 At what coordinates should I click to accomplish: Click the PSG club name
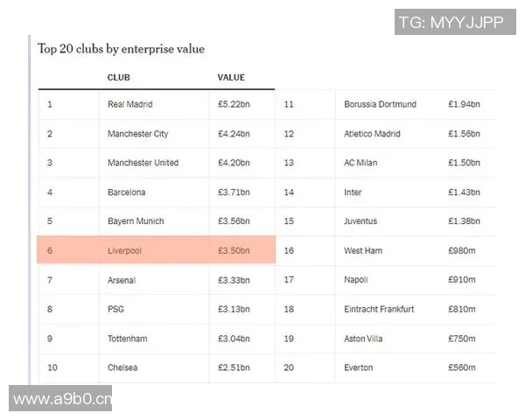tap(115, 309)
